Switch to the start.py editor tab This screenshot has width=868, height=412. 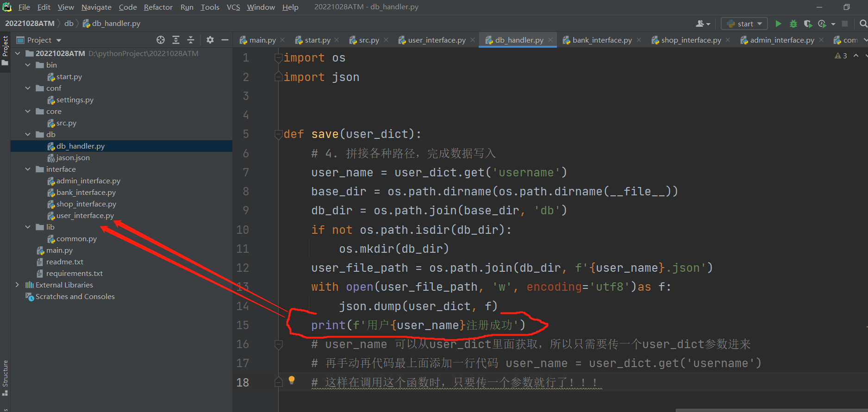click(x=318, y=40)
